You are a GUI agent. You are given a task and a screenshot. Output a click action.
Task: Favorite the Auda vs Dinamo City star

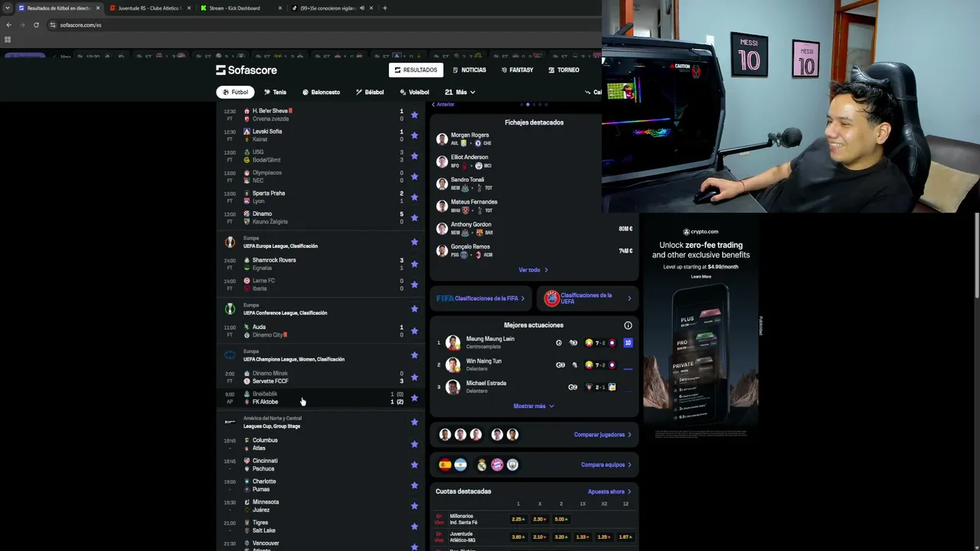click(414, 331)
